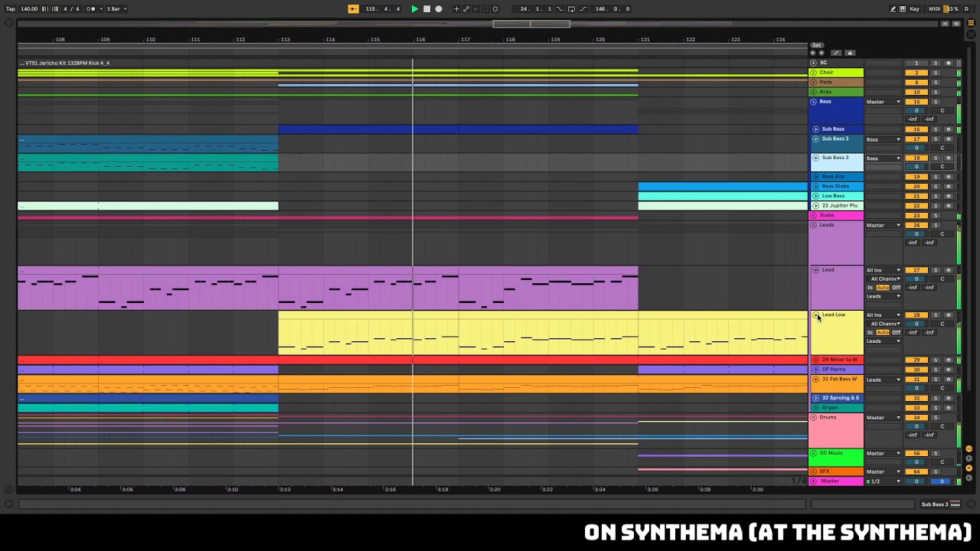Toggle the arrangement Loop switch
Viewport: 980px width, 551px height.
[571, 9]
